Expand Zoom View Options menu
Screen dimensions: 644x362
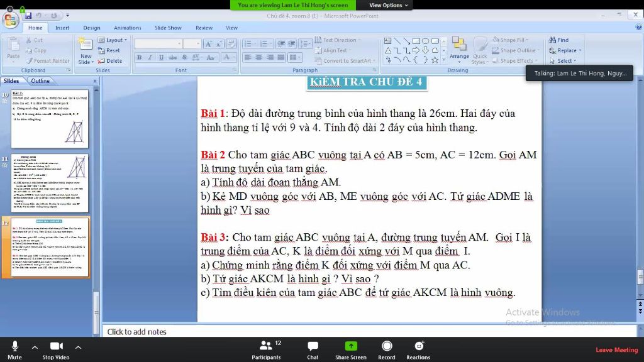tap(388, 5)
